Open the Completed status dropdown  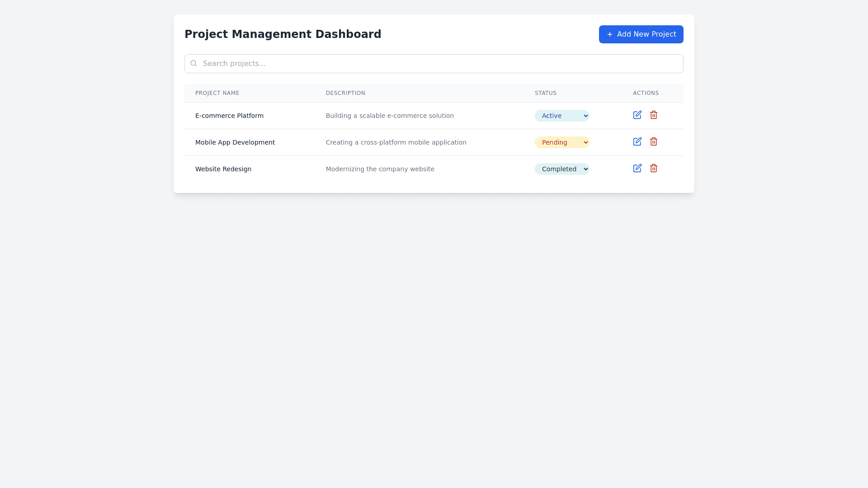[561, 169]
